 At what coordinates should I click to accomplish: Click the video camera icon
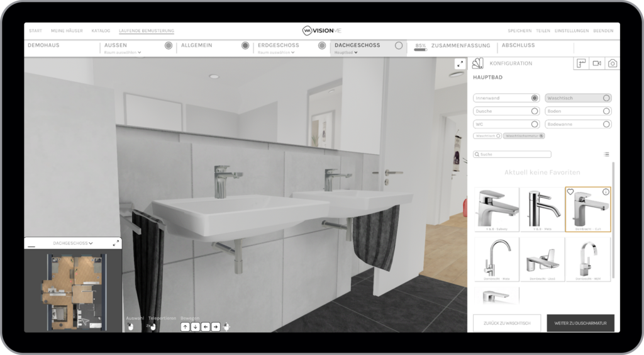click(x=596, y=64)
